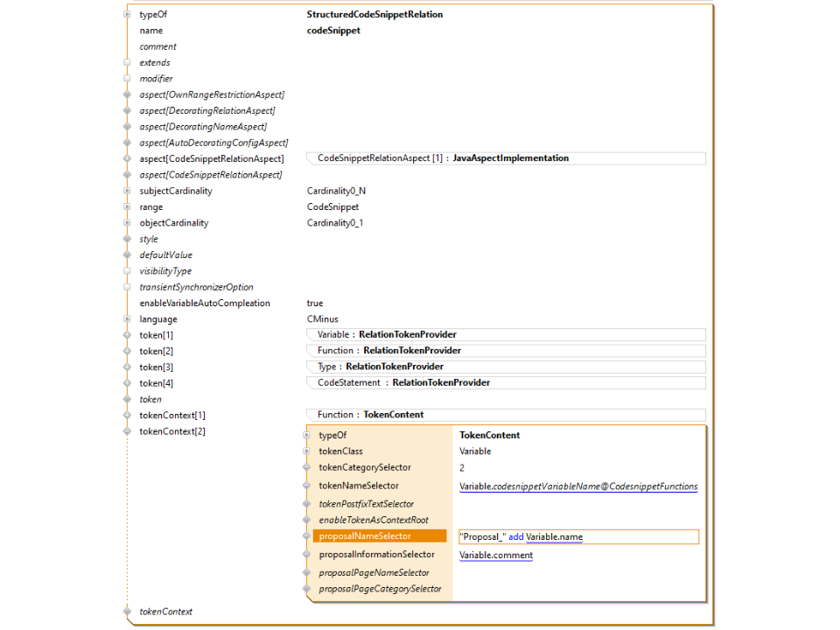Toggle the box beside modifier
840x630 pixels.
click(x=127, y=79)
